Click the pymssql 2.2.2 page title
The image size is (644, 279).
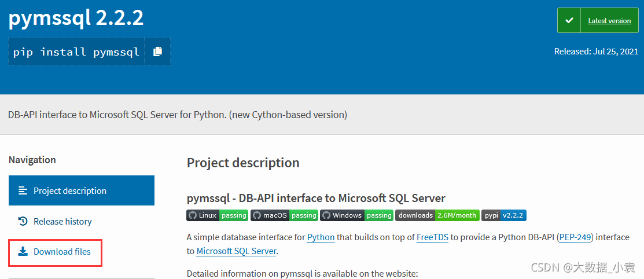(x=76, y=18)
